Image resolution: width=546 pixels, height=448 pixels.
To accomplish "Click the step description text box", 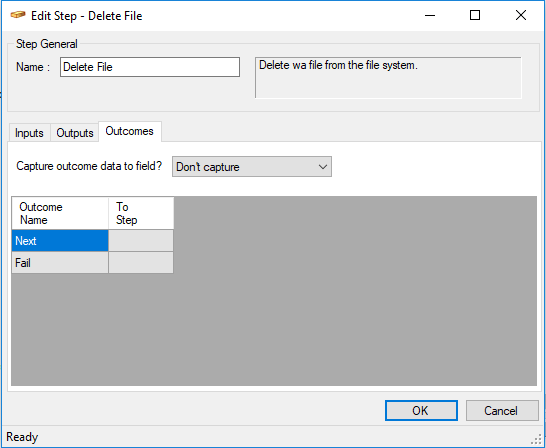I will pyautogui.click(x=388, y=78).
